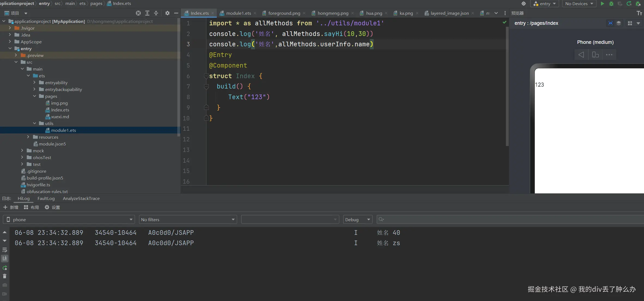The height and width of the screenshot is (301, 644).
Task: Click the Inspector eye icon in previewer
Action: [x=611, y=23]
